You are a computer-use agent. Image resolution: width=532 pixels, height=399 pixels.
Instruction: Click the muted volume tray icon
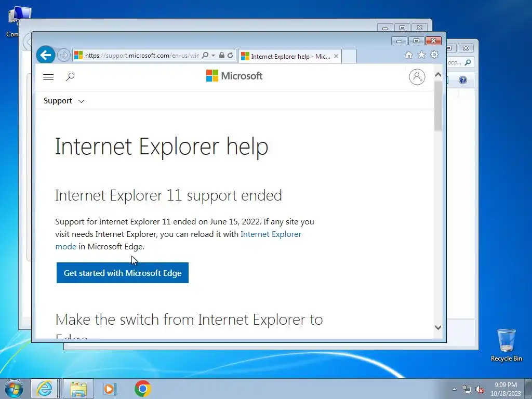click(x=480, y=390)
